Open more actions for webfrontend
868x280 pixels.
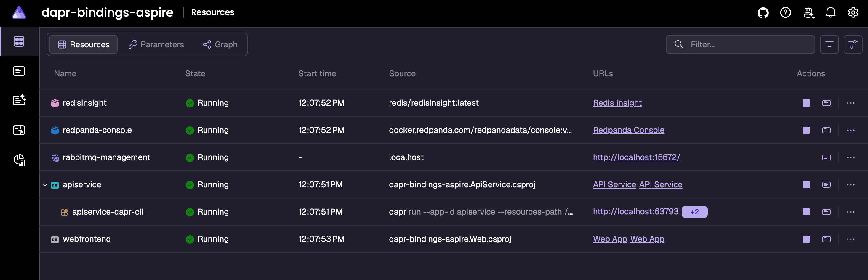[851, 239]
